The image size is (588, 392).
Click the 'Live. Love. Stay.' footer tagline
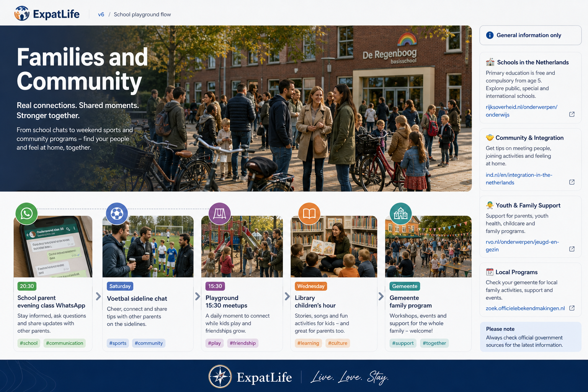pyautogui.click(x=350, y=377)
